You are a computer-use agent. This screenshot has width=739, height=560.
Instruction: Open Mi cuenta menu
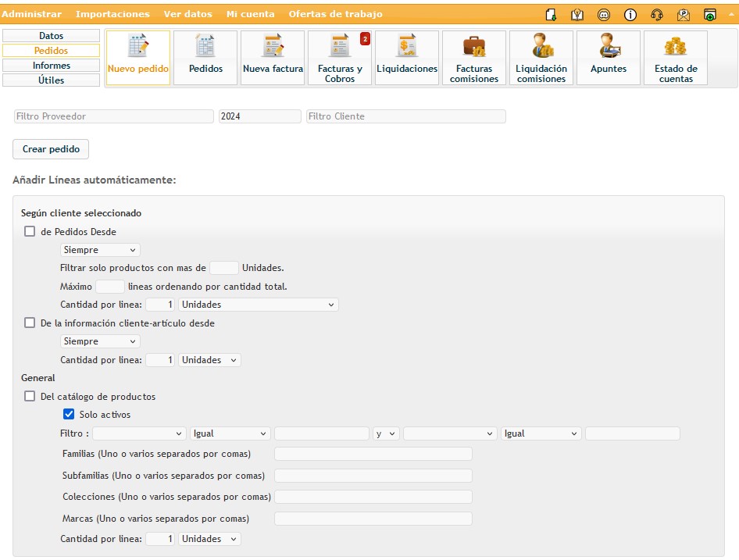(x=250, y=14)
